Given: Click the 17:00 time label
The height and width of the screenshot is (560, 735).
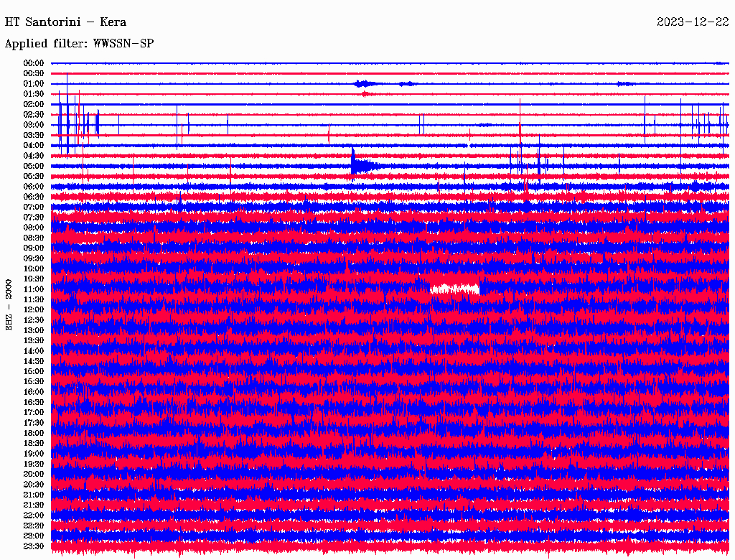Looking at the screenshot, I should pos(34,413).
